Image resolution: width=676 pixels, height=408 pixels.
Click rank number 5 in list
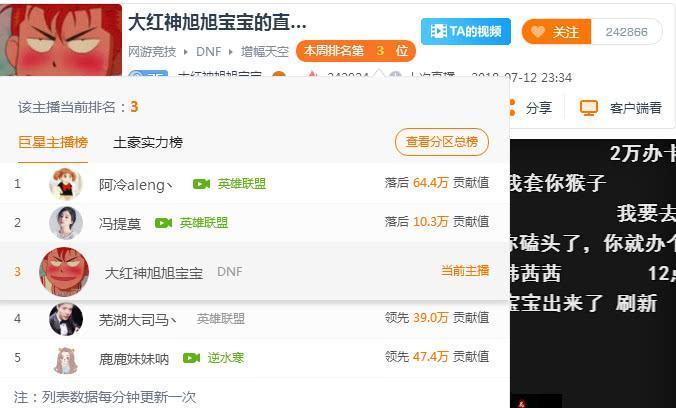coord(17,358)
